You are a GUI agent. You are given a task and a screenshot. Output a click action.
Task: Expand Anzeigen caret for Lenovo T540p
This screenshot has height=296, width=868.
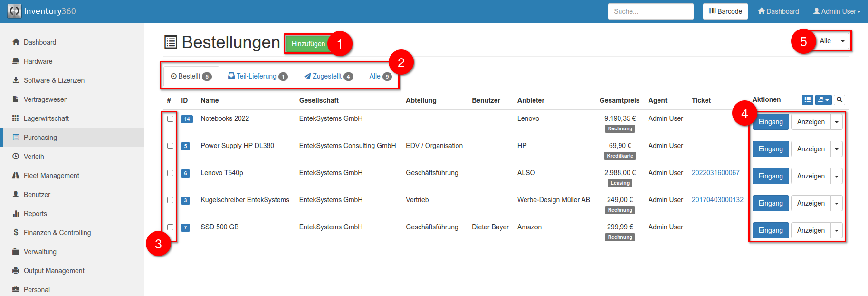(x=837, y=177)
